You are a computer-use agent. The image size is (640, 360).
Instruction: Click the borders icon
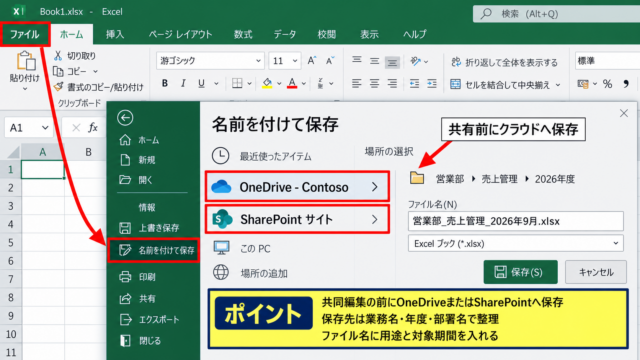pyautogui.click(x=237, y=84)
